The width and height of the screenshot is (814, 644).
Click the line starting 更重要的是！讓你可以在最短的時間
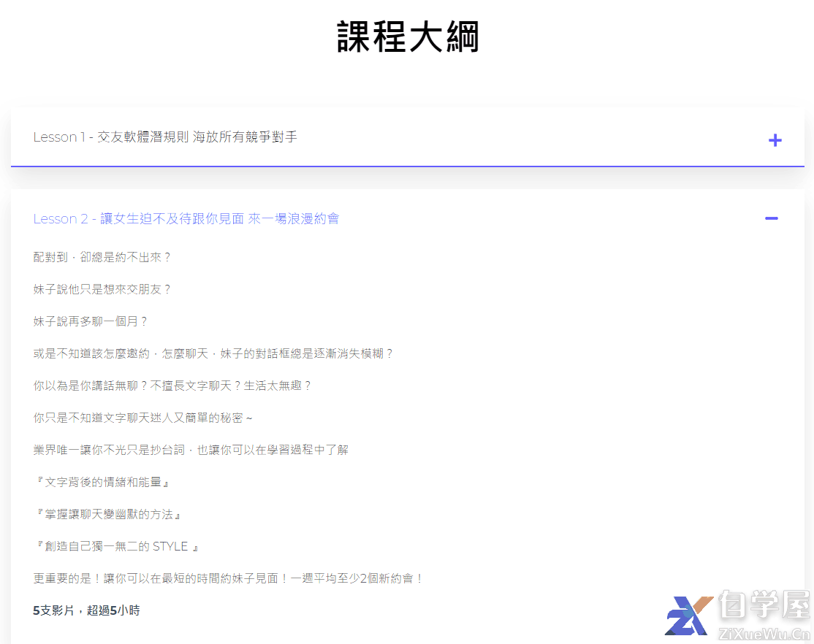click(x=229, y=578)
